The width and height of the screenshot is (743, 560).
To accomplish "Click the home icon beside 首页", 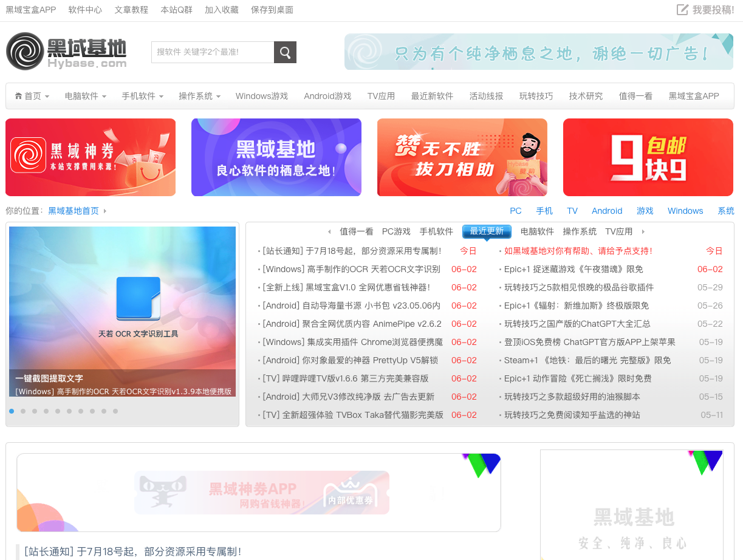I will click(19, 96).
